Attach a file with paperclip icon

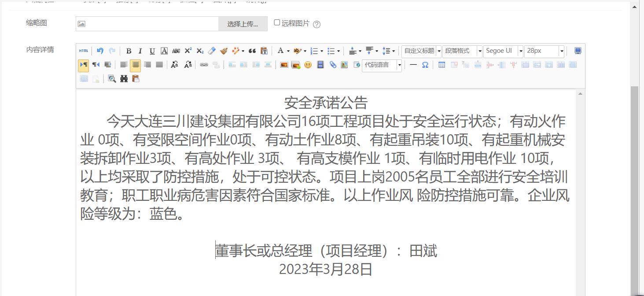(x=333, y=65)
